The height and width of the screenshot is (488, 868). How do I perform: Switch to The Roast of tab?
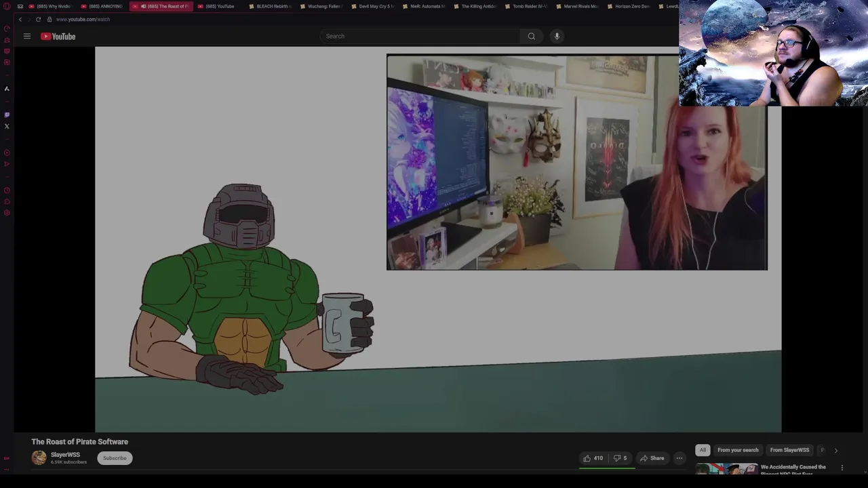point(162,6)
